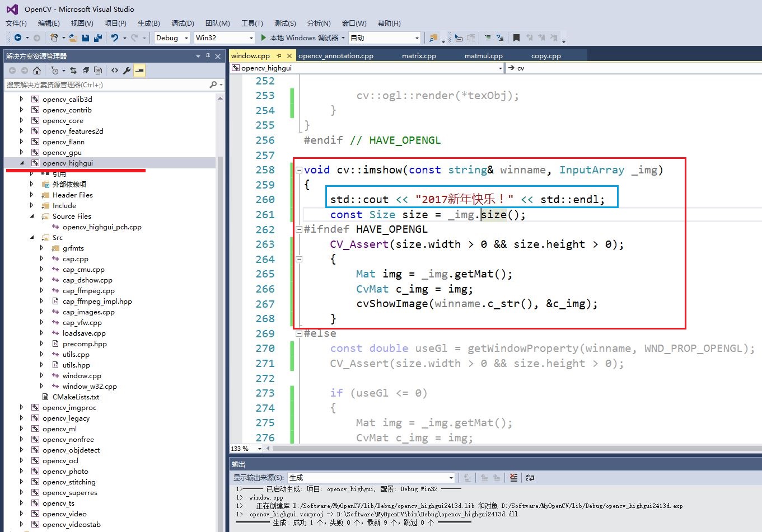Collapse the code block outline at line 264

(299, 260)
